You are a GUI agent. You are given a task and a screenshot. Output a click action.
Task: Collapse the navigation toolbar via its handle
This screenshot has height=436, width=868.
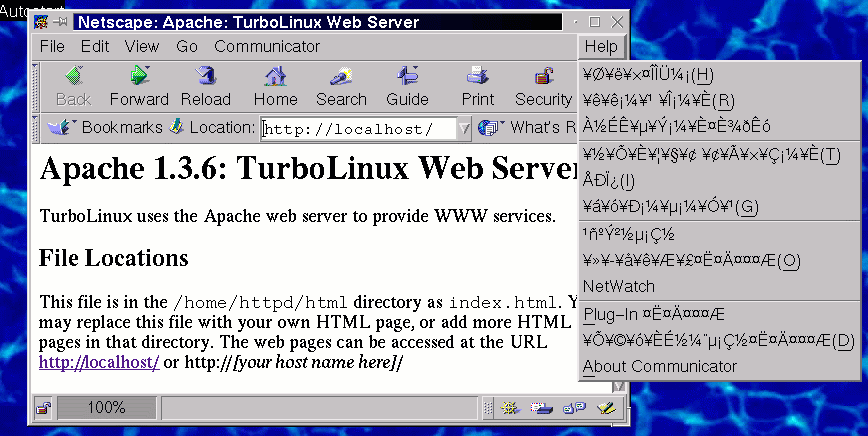(x=35, y=87)
